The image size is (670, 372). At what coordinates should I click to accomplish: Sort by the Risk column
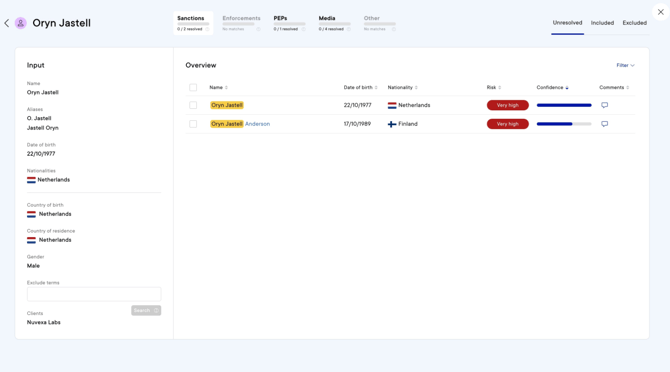[x=494, y=88]
